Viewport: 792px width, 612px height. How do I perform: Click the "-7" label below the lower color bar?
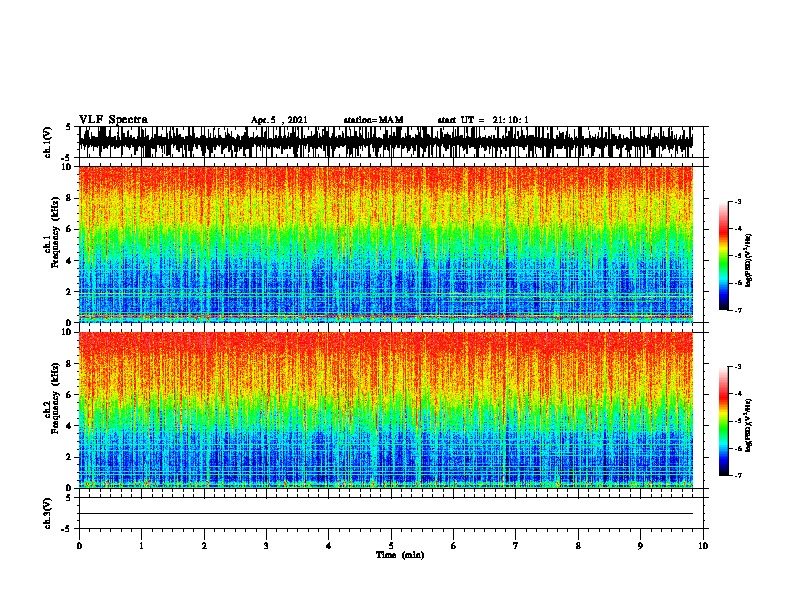[x=738, y=476]
